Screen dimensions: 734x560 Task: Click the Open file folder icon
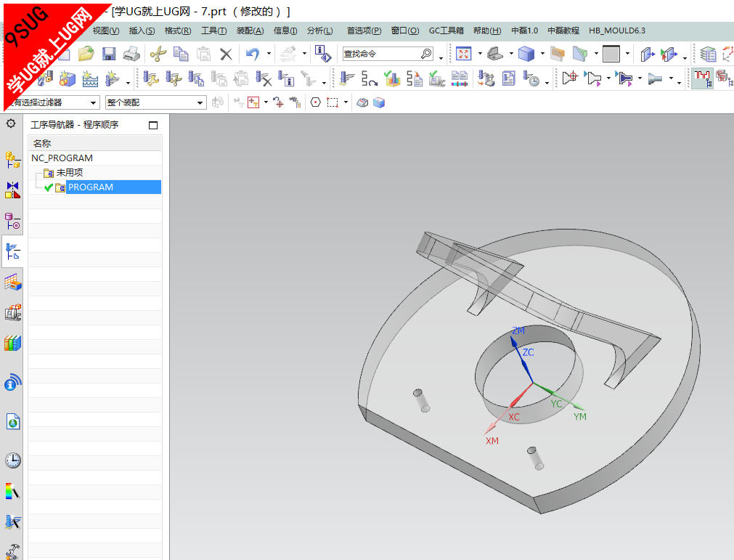tap(86, 54)
